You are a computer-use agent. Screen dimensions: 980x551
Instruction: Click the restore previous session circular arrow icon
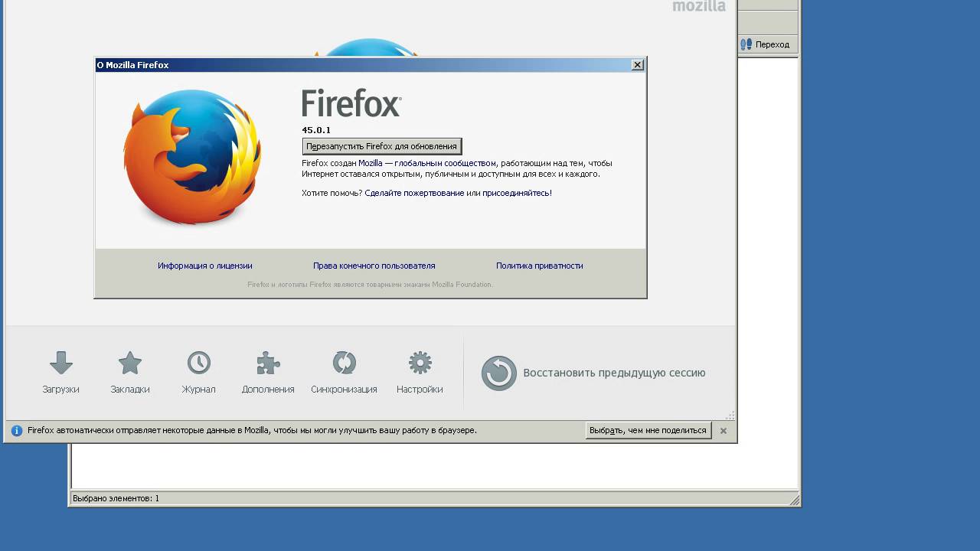point(498,373)
